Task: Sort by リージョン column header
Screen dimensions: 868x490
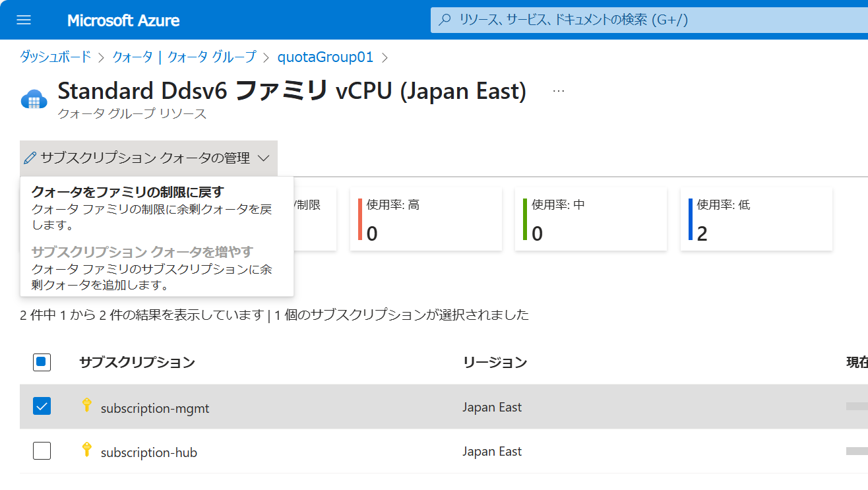Action: pyautogui.click(x=495, y=362)
